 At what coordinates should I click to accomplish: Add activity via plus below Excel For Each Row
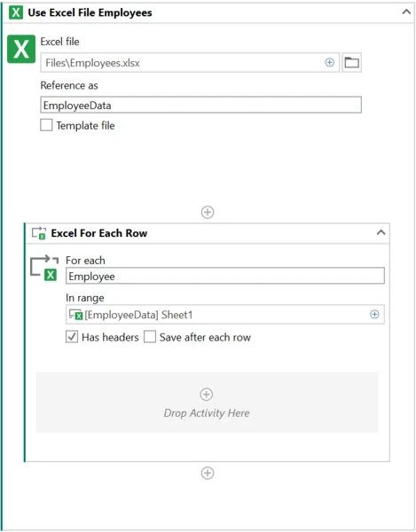[x=208, y=473]
